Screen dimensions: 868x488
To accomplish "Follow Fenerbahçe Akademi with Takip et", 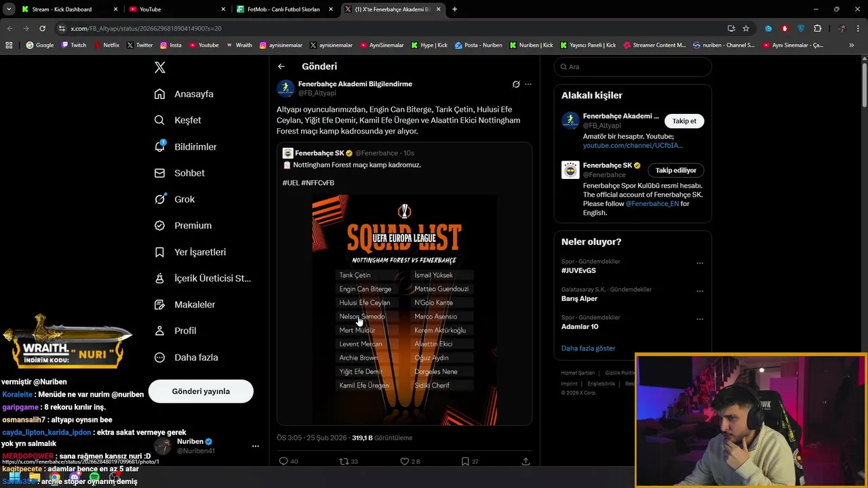I will click(684, 121).
